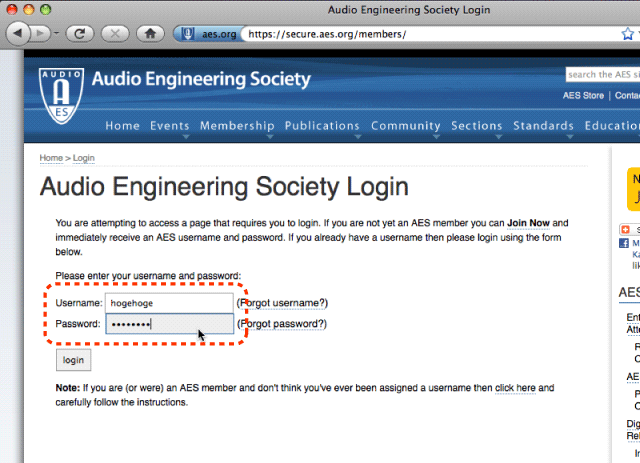Expand the dropdown arrow under Events
The width and height of the screenshot is (640, 463).
pos(186,137)
